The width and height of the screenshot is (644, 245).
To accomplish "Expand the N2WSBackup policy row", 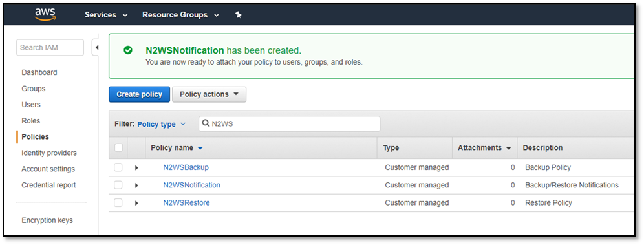I will pyautogui.click(x=136, y=168).
